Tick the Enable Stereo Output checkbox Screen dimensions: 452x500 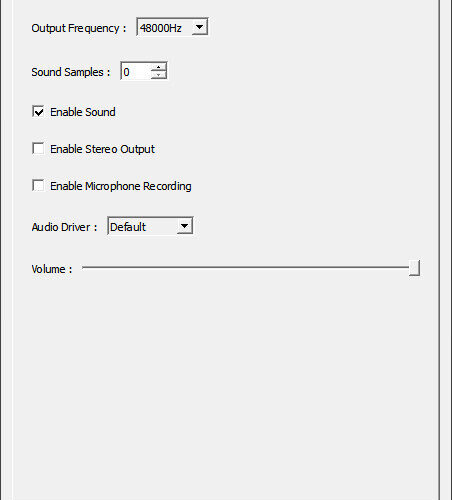[x=38, y=148]
